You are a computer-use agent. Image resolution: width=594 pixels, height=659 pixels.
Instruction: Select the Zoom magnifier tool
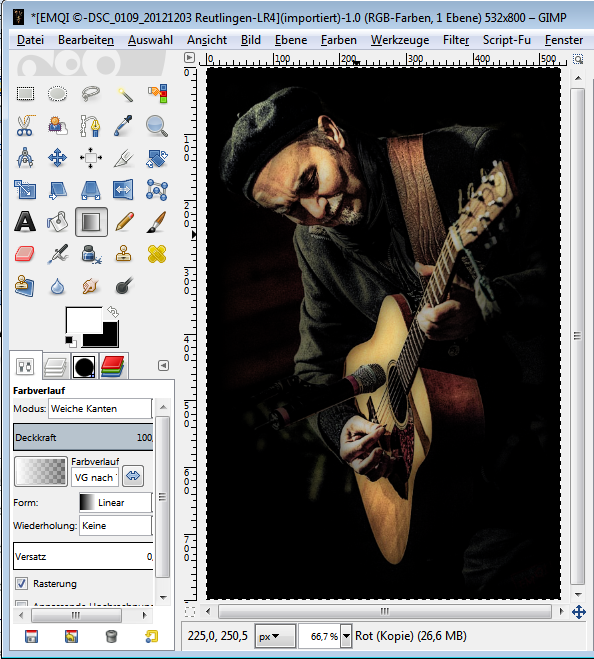(157, 126)
